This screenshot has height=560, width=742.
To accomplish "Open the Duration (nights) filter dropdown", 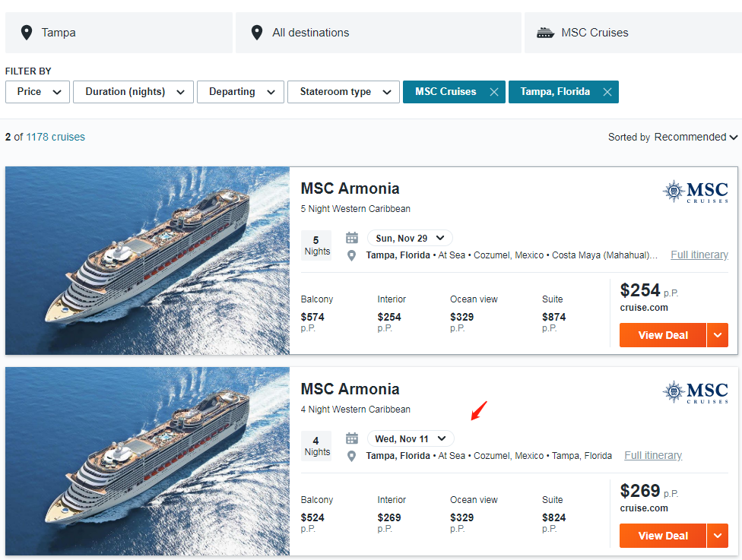I will [134, 92].
